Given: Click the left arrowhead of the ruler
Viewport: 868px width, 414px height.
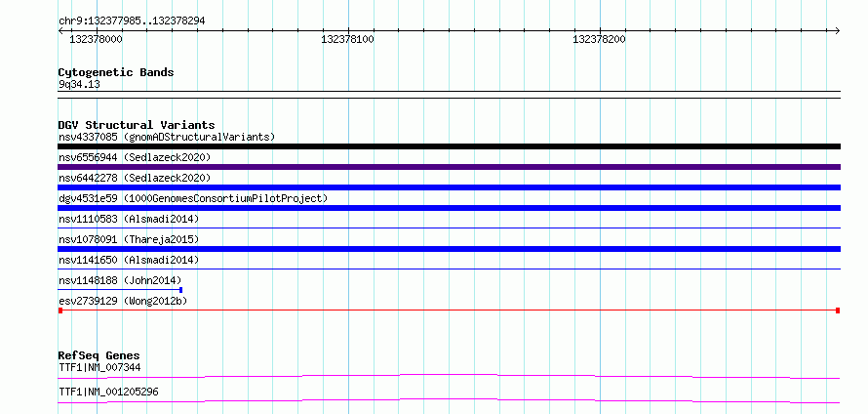Looking at the screenshot, I should [x=60, y=31].
